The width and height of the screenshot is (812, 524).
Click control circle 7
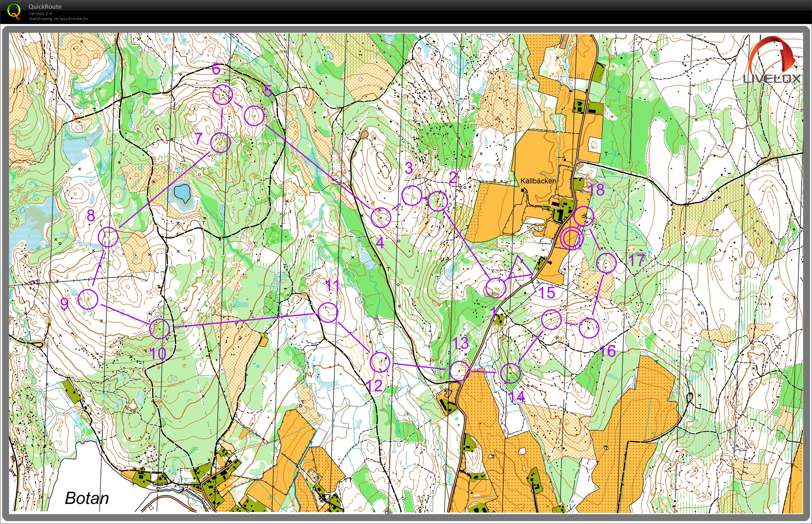click(221, 143)
